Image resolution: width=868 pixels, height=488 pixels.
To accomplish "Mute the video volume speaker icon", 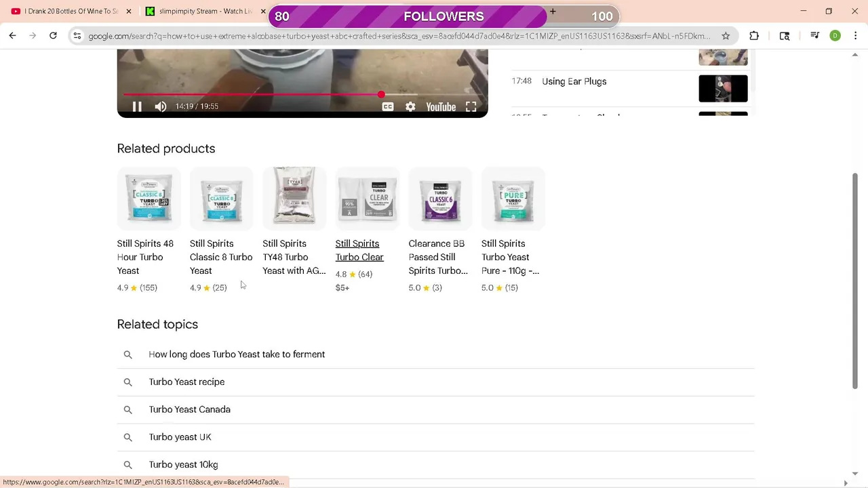I will pos(161,106).
